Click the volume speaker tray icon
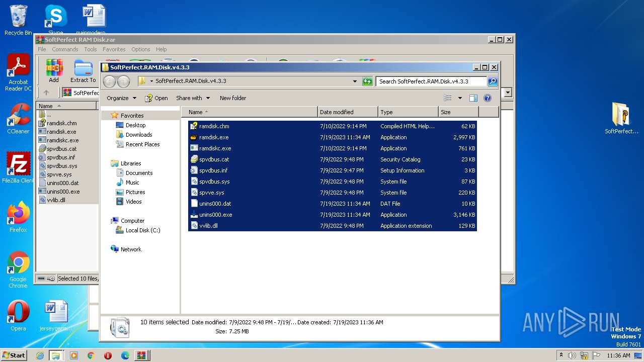 tap(572, 355)
